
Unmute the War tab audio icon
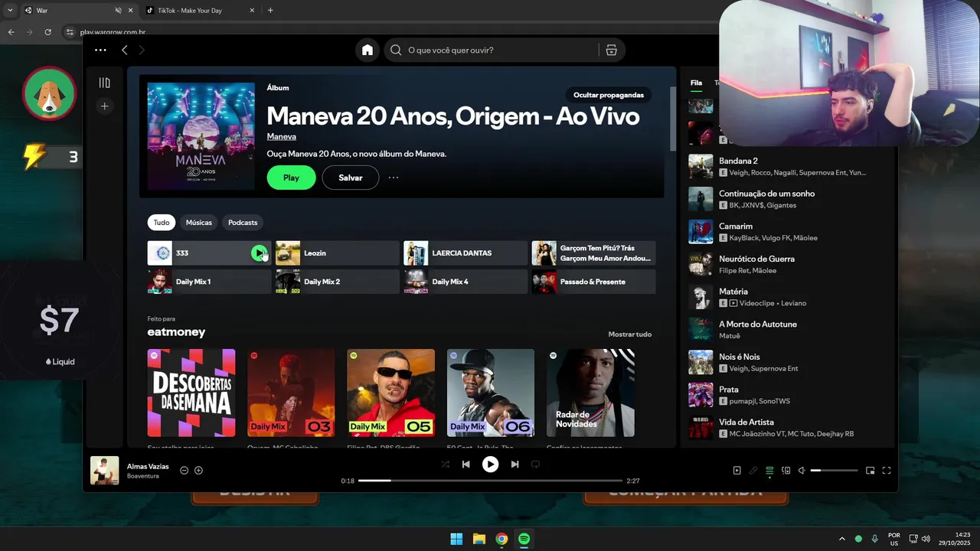tap(118, 11)
